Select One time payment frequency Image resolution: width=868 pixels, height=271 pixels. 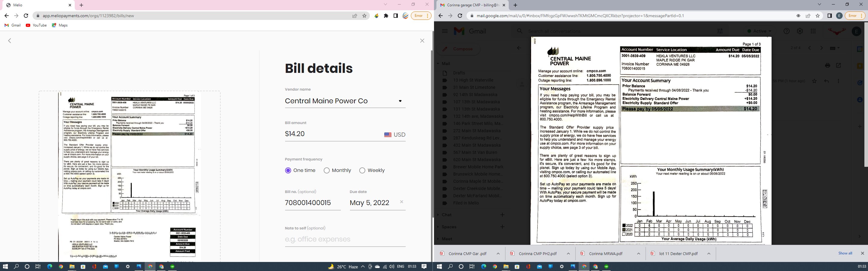[288, 170]
